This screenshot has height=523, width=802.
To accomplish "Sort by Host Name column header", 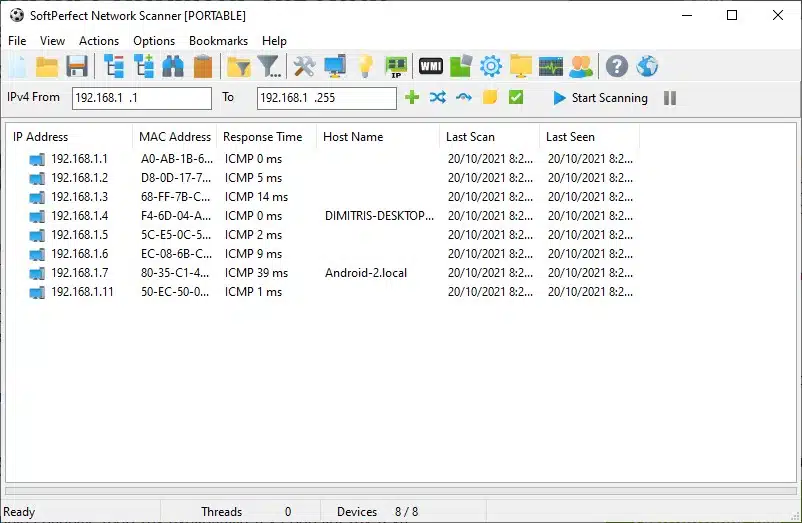I will coord(378,137).
